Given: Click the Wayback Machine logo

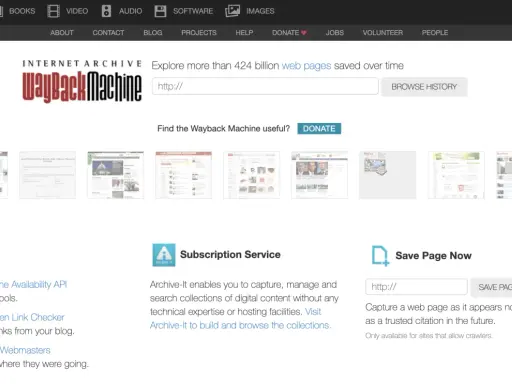Looking at the screenshot, I should (x=82, y=81).
